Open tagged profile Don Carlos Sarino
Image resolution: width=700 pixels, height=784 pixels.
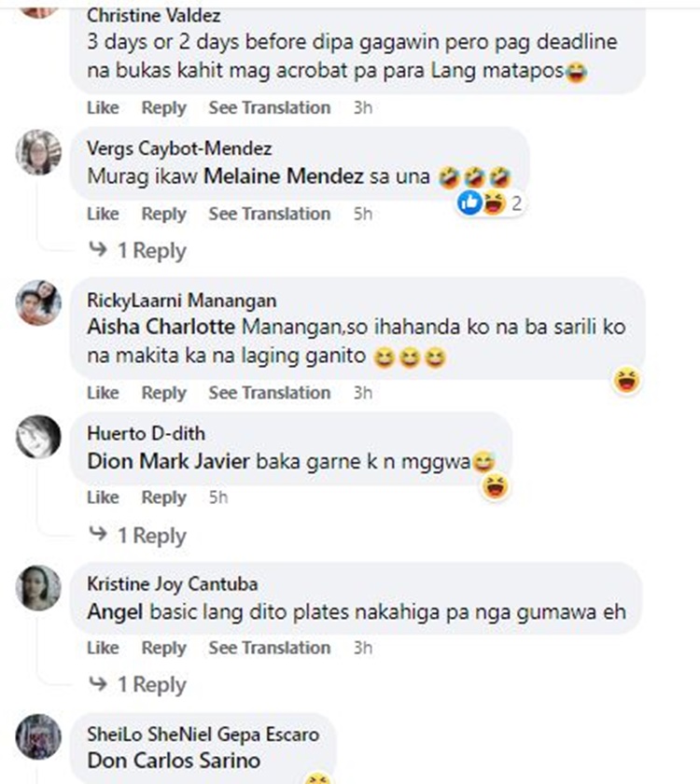pyautogui.click(x=174, y=761)
